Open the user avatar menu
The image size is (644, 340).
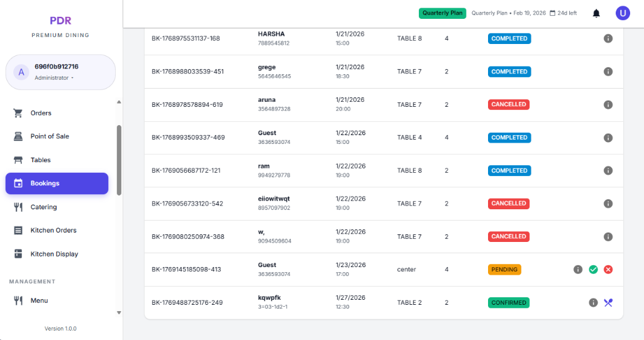[623, 13]
